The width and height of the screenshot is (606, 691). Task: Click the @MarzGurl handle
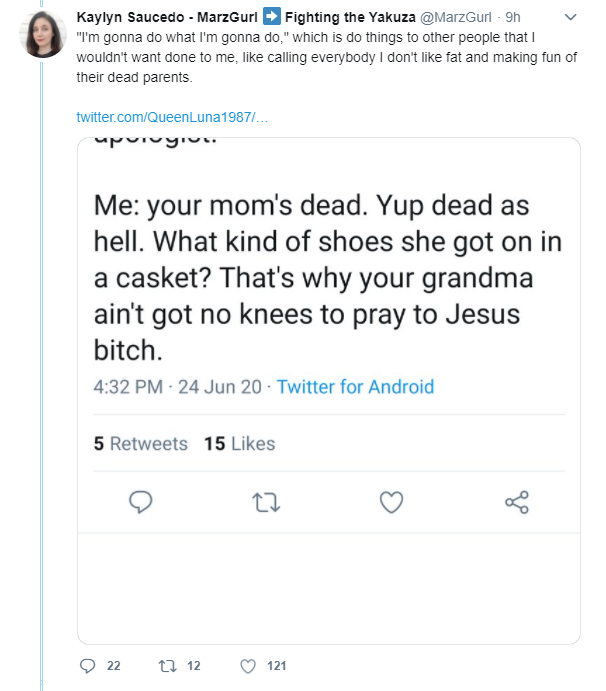455,17
